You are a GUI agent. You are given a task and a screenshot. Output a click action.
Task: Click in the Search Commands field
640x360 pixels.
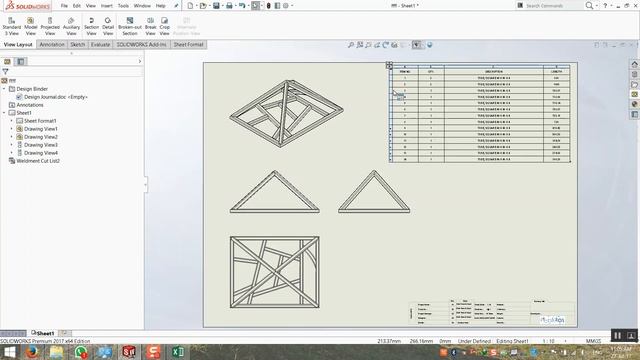pyautogui.click(x=549, y=6)
